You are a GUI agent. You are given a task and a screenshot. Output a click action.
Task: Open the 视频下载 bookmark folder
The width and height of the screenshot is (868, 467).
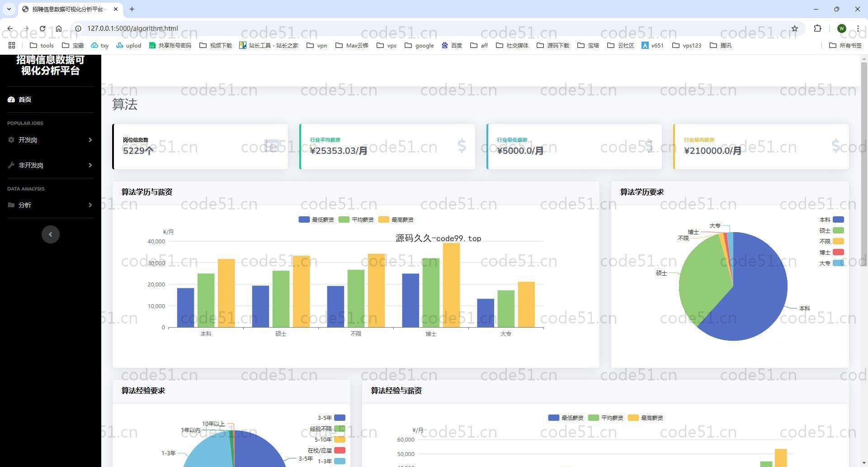[216, 45]
